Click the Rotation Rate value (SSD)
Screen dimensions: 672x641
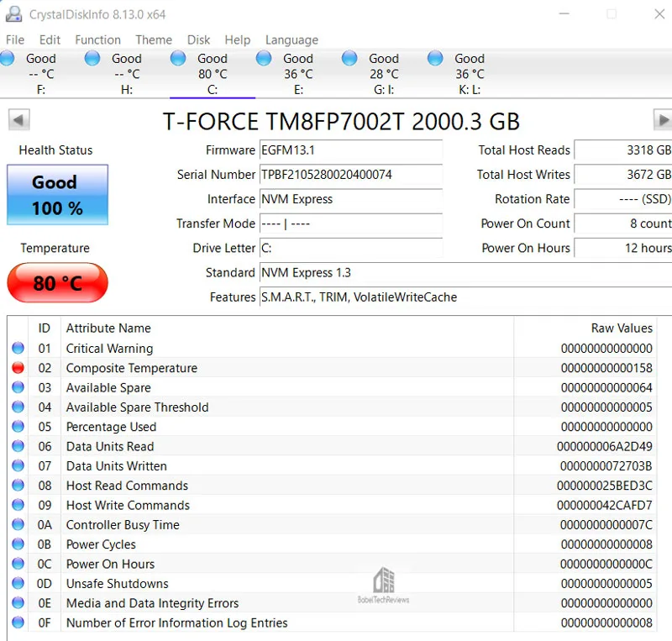coord(623,199)
